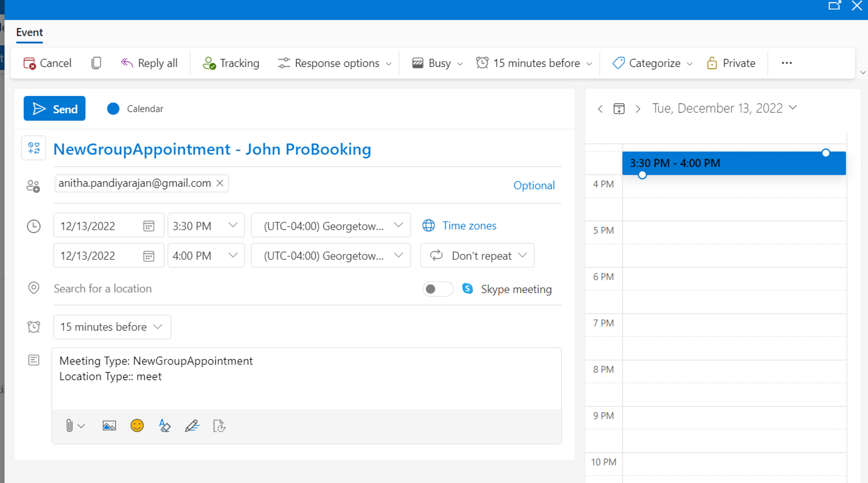Click the add attendees people icon
The width and height of the screenshot is (868, 483).
point(33,186)
